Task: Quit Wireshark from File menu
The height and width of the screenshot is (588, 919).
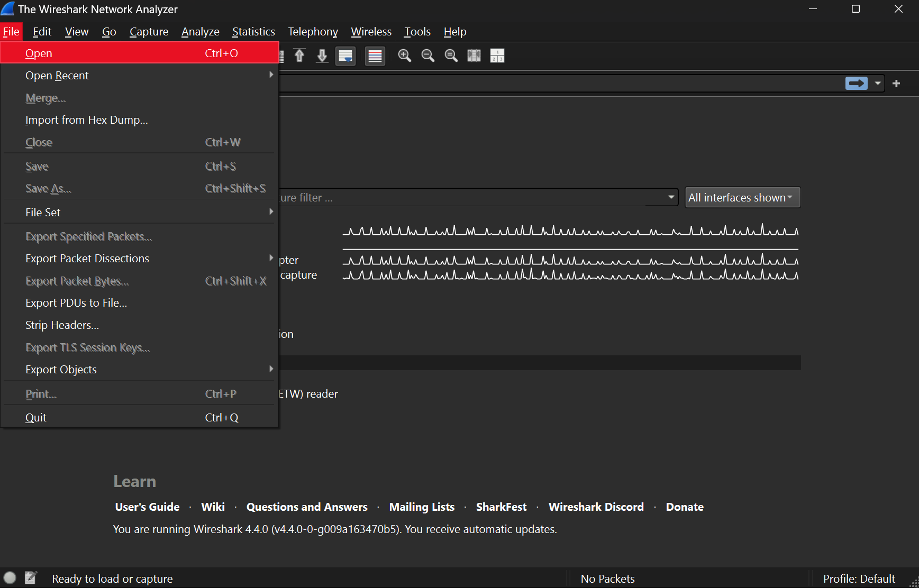Action: pos(140,417)
